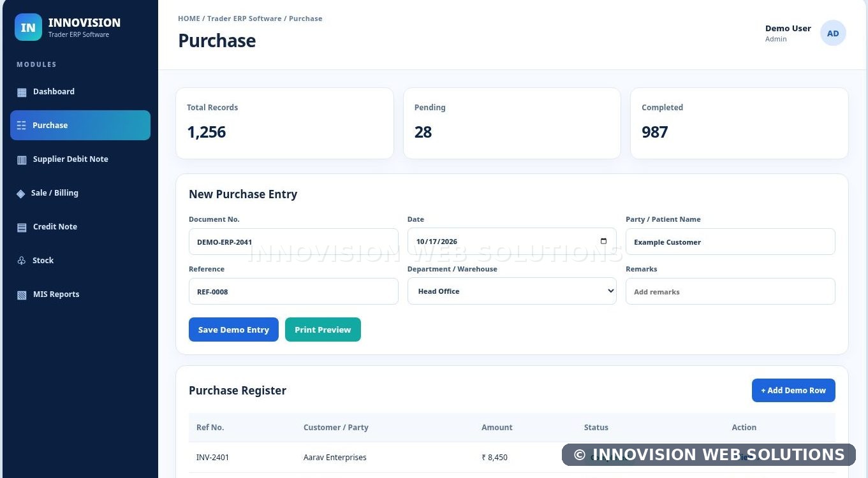The image size is (868, 478).
Task: Click the MIS Reports icon
Action: [22, 294]
